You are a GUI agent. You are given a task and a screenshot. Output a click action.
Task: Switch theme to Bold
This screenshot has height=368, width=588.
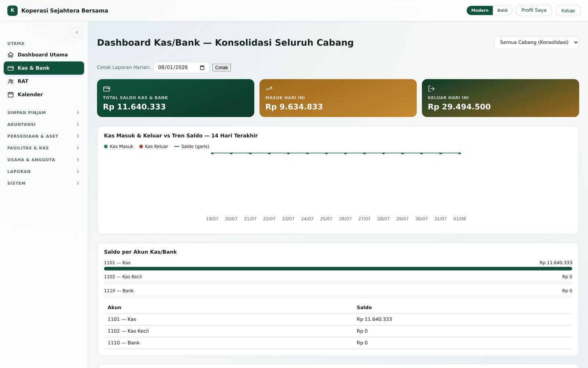click(502, 10)
